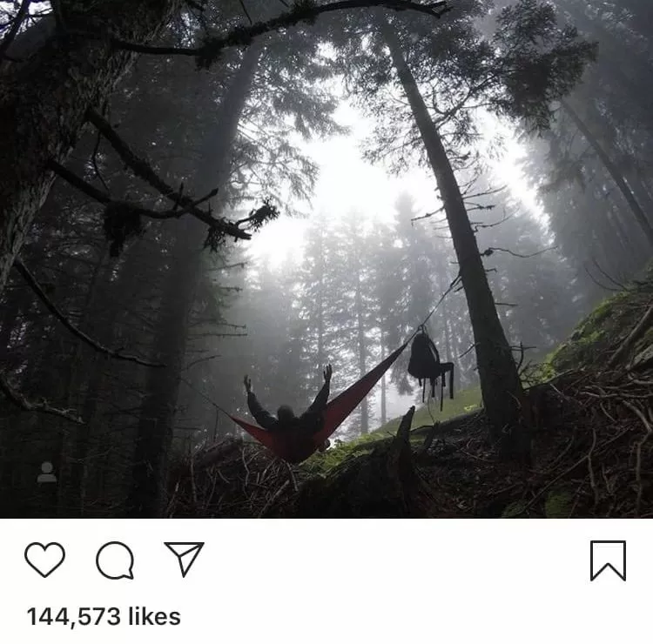
Task: View the 144,573 likes list
Action: [104, 616]
